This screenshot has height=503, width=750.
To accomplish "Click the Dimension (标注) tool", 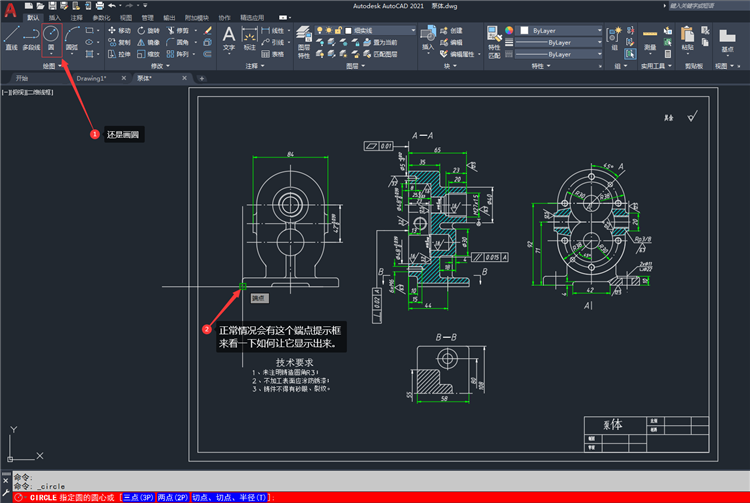I will click(x=250, y=38).
